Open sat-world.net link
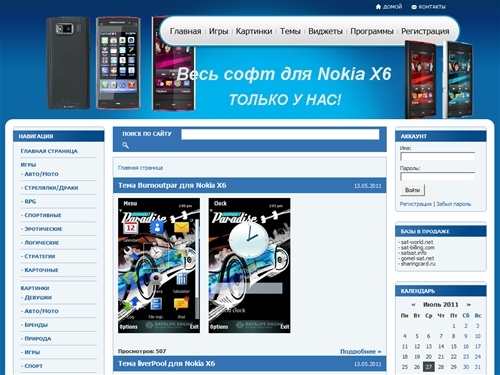Screen dimensions: 500x375 click(417, 242)
